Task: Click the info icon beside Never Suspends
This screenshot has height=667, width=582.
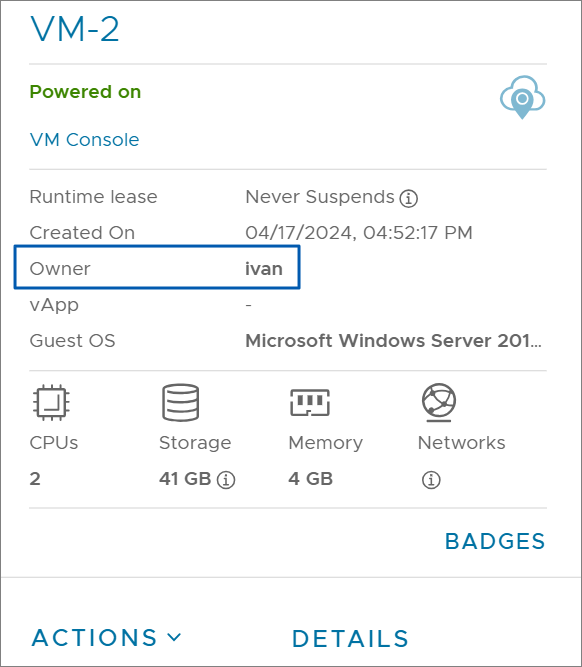Action: click(408, 198)
